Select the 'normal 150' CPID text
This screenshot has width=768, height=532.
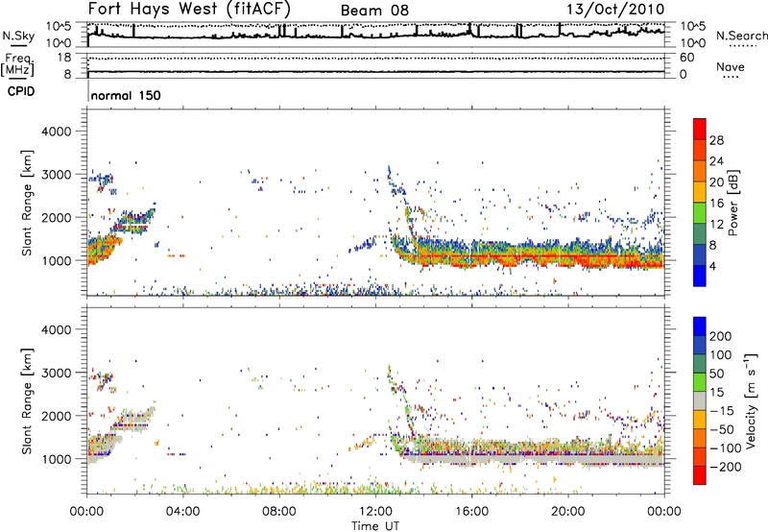point(126,95)
